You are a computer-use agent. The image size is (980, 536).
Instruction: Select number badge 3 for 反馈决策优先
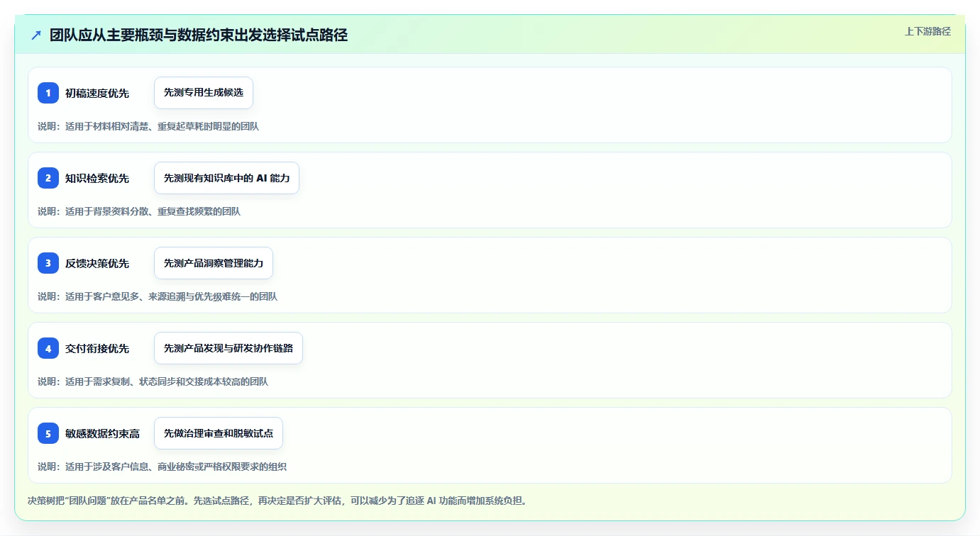(48, 263)
